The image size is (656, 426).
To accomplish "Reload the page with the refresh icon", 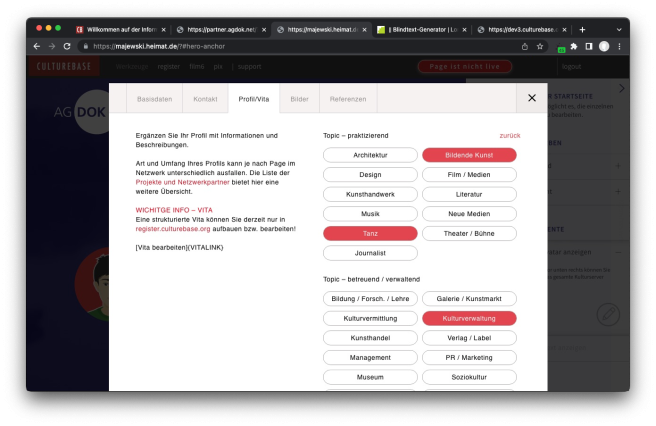I will coord(67,46).
